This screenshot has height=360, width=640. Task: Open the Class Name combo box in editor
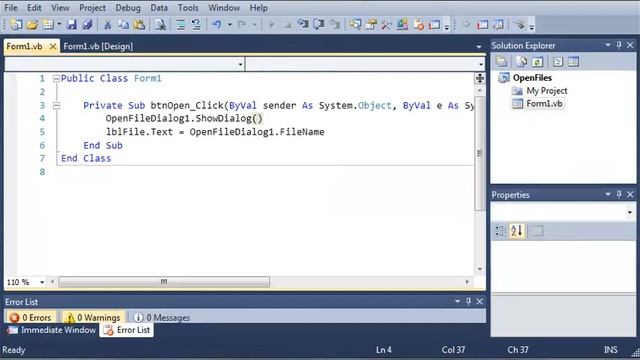pyautogui.click(x=124, y=64)
